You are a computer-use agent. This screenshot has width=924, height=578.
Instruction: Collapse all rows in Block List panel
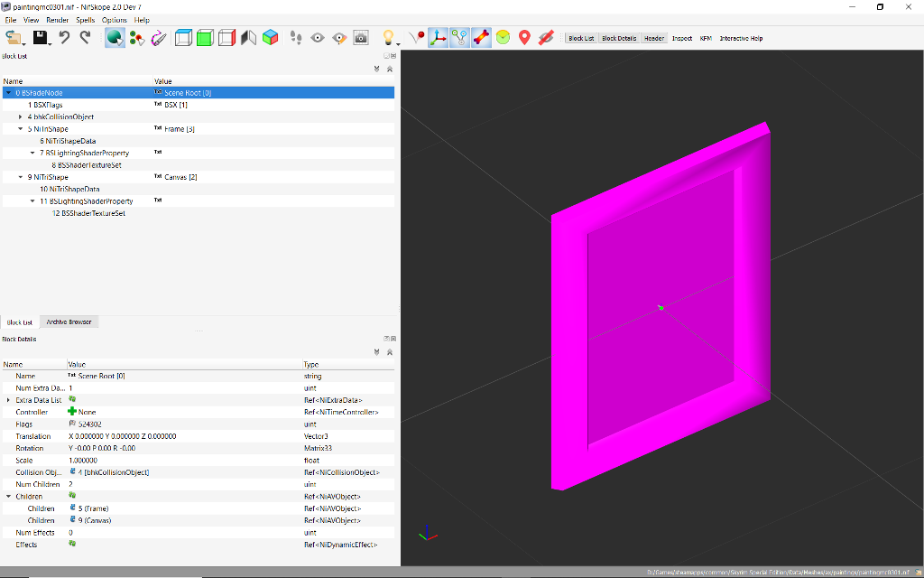390,69
